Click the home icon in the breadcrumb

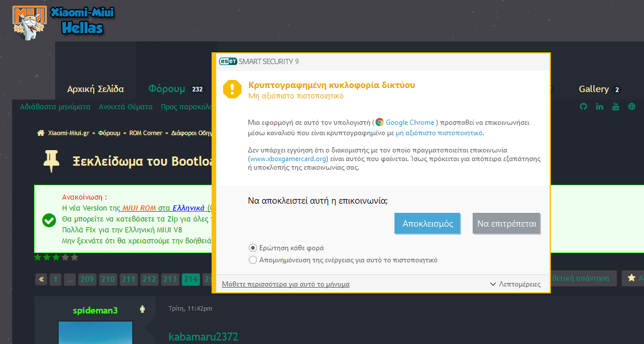(41, 133)
